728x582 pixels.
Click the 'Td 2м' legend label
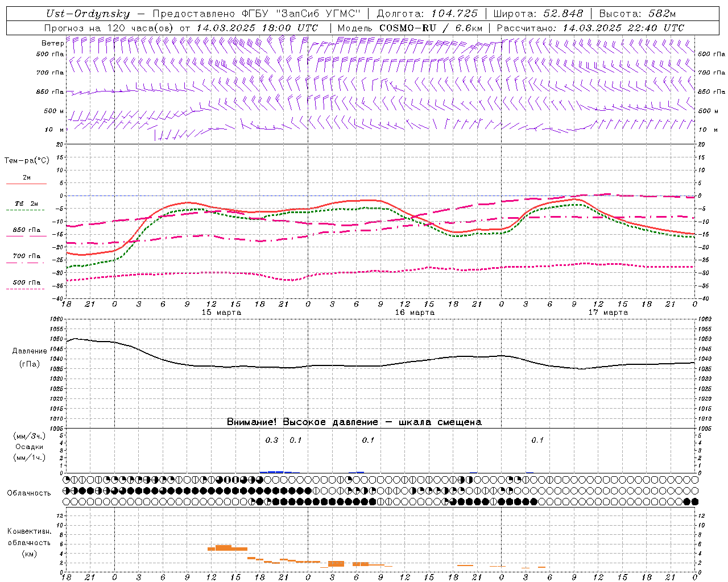click(27, 203)
